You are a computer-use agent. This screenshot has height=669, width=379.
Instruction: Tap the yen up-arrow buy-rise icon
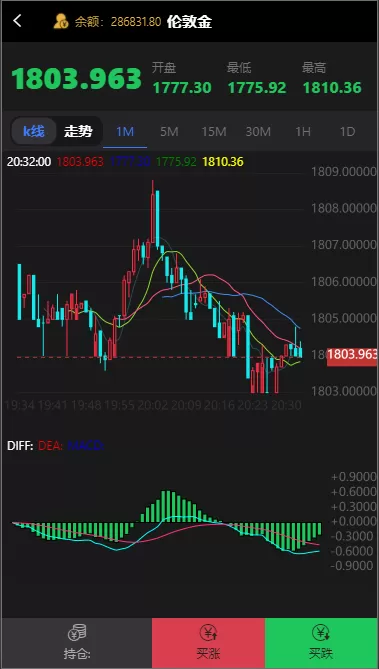point(209,632)
